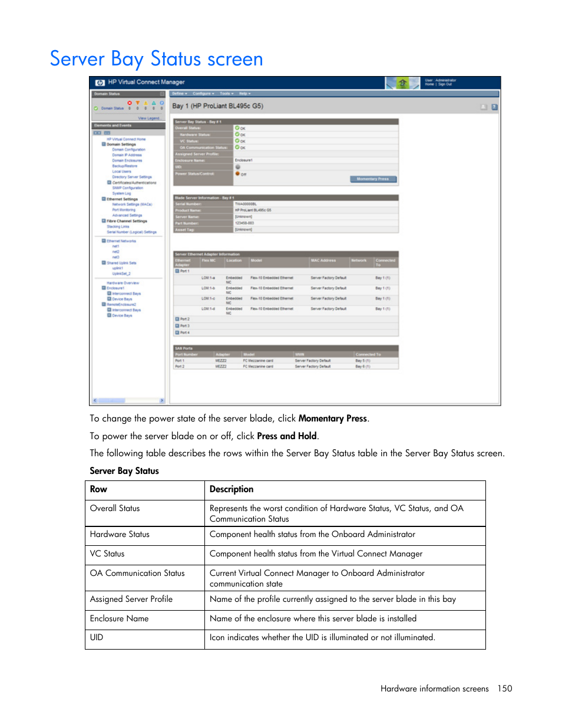Click the expand-all tree icon

pyautogui.click(x=97, y=133)
